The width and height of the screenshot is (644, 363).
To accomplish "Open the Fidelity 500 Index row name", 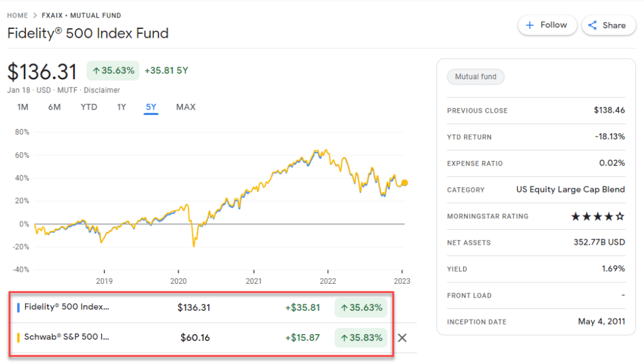I will [x=67, y=307].
